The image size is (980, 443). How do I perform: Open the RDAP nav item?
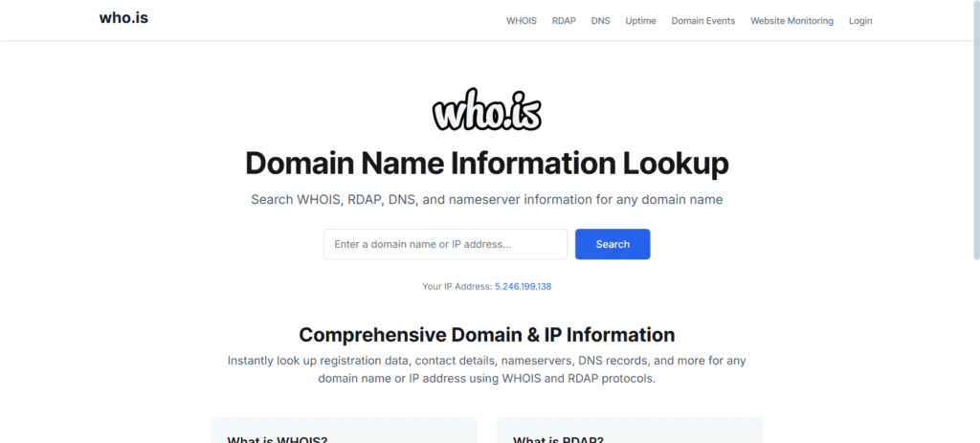564,21
